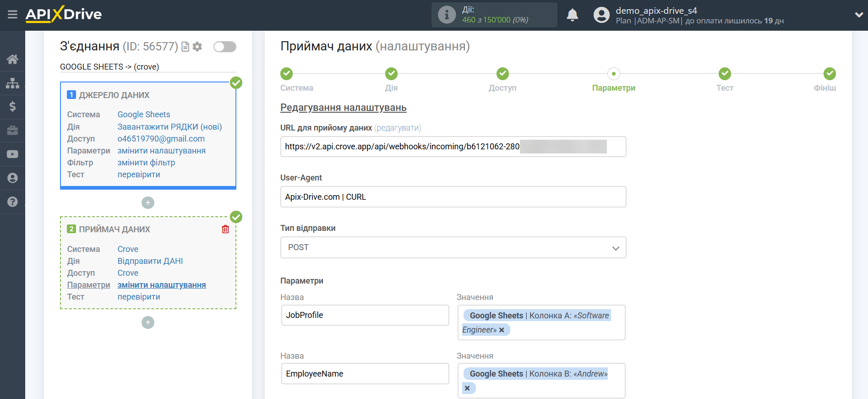Remove the Andrew column B tag

[x=467, y=388]
